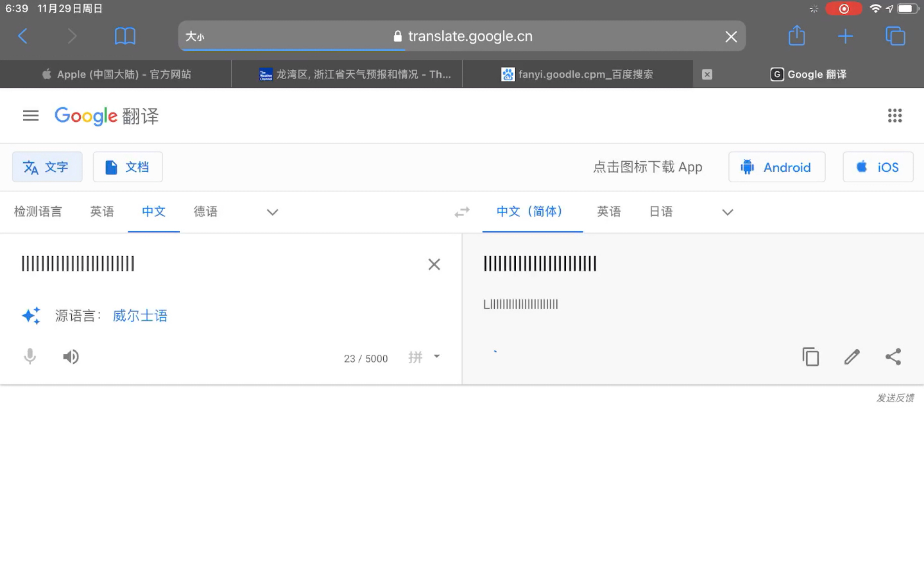Image resolution: width=924 pixels, height=579 pixels.
Task: Choose 英语 as source language
Action: tap(102, 211)
